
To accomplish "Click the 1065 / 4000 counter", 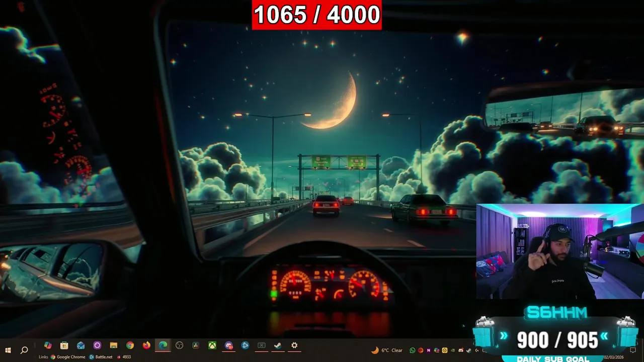I will (316, 15).
